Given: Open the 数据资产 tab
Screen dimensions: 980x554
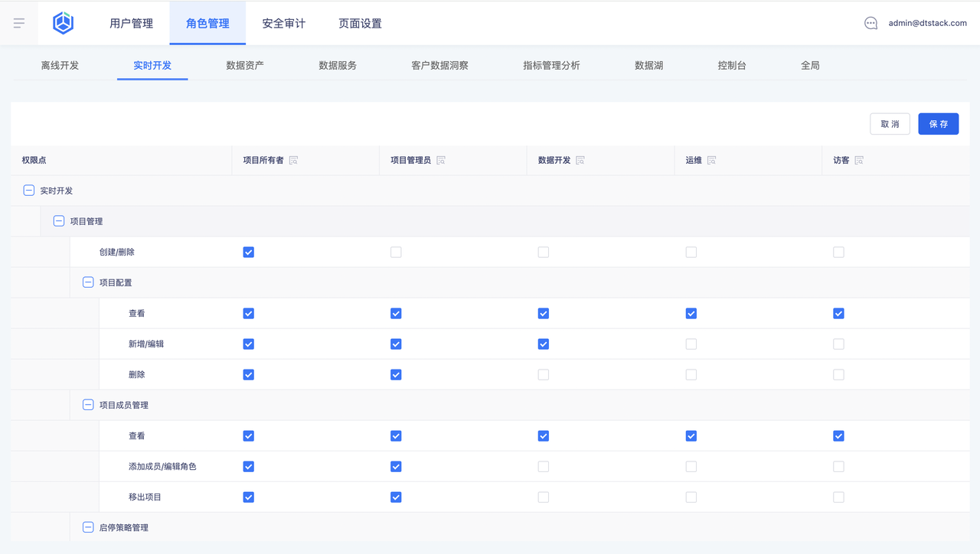Looking at the screenshot, I should click(245, 65).
